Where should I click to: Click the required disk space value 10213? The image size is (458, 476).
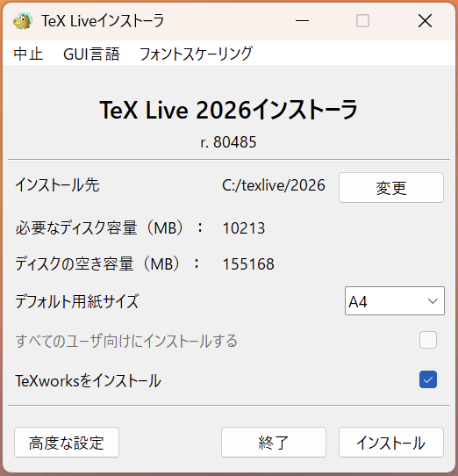click(x=244, y=228)
